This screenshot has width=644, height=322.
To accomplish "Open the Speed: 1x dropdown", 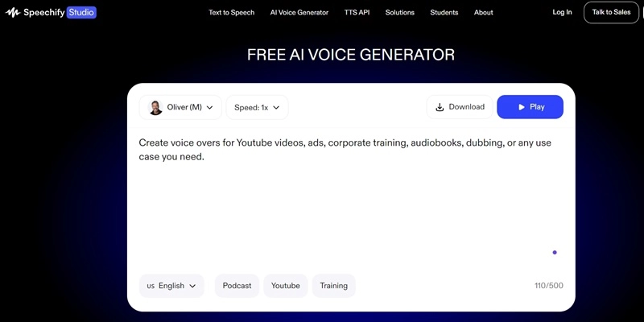I will point(258,107).
